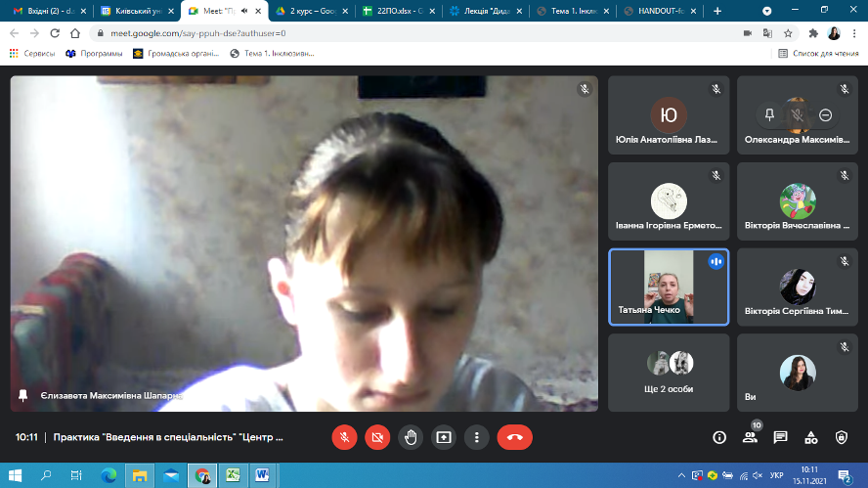The image size is (868, 488).
Task: Switch to Київський ун... tab
Action: coord(137,11)
